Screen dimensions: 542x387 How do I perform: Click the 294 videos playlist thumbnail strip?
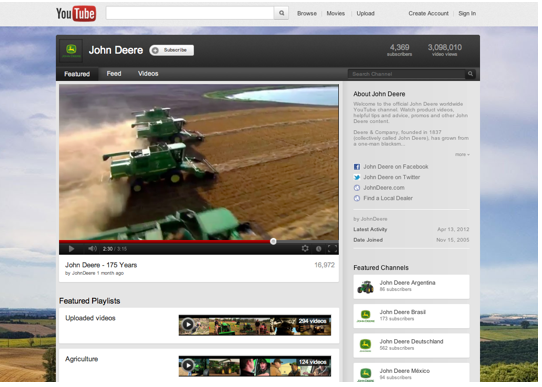pos(255,325)
